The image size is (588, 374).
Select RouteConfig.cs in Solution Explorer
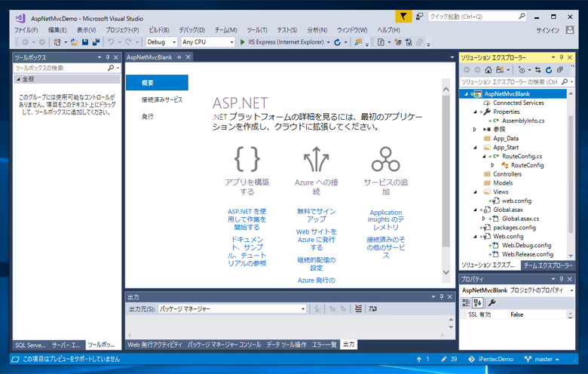tap(522, 156)
